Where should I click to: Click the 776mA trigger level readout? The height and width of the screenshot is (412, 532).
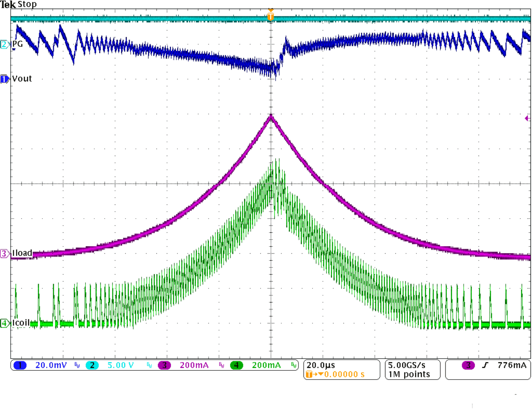[511, 365]
